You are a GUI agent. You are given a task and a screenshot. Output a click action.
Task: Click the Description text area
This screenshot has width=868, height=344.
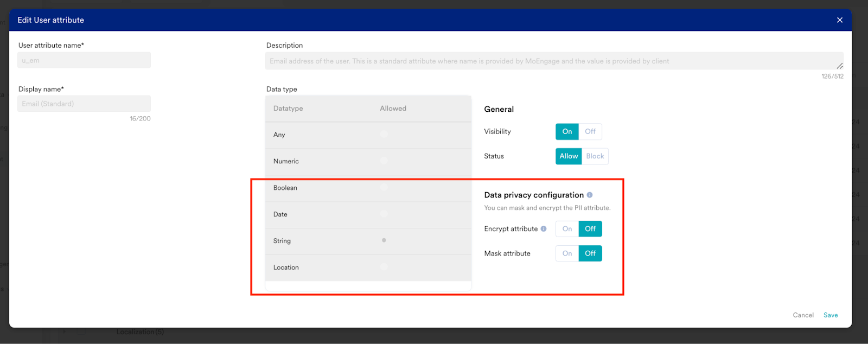553,61
